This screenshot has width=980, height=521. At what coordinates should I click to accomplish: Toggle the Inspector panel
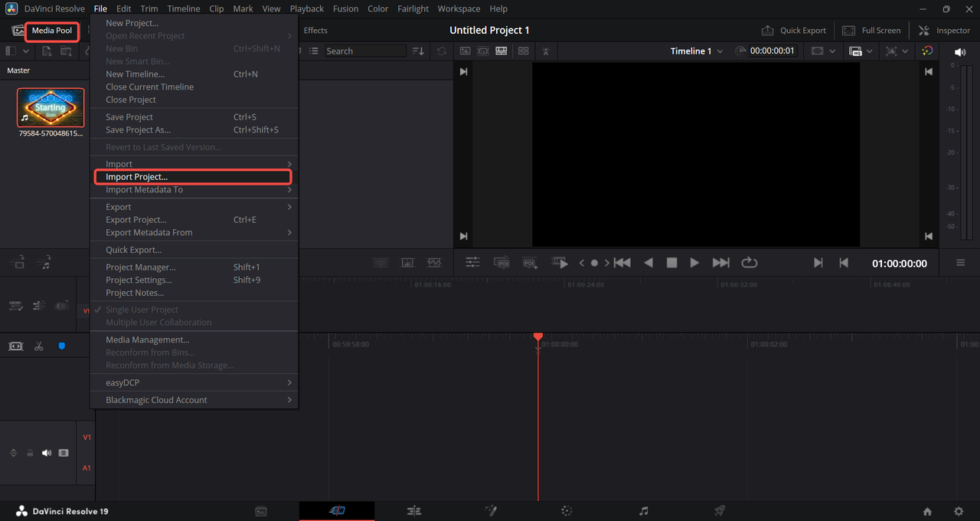(944, 31)
